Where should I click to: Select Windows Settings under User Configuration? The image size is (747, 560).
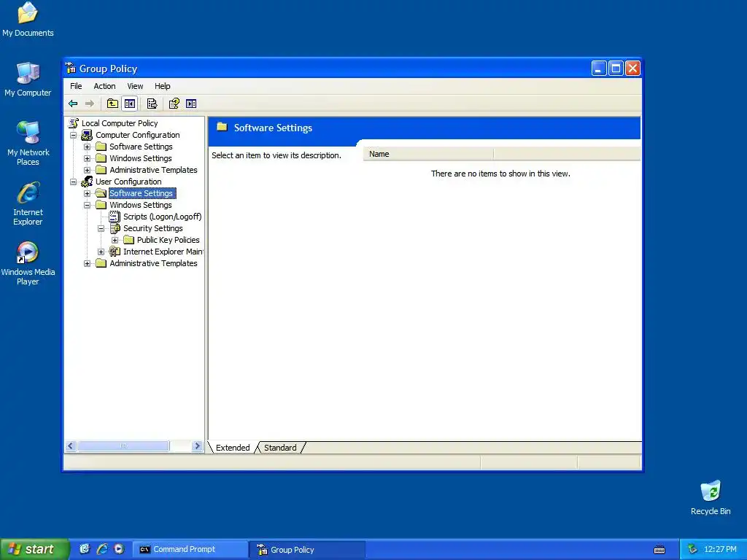[141, 205]
